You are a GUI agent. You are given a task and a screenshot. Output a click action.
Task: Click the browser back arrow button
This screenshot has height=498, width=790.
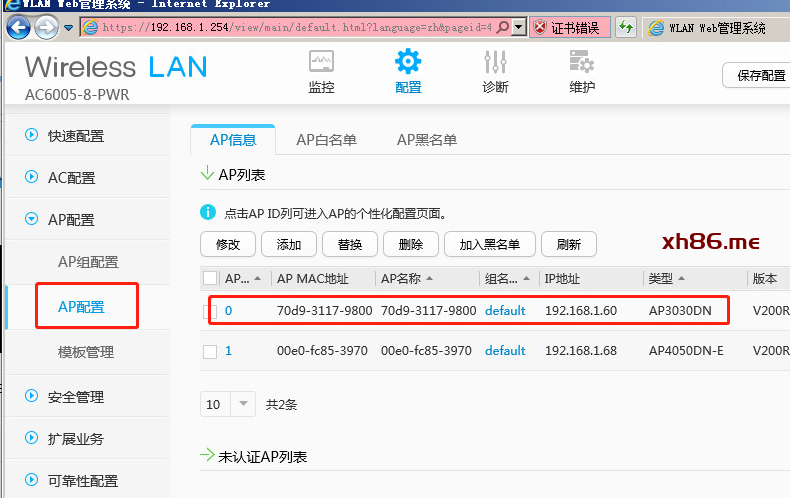pyautogui.click(x=19, y=28)
